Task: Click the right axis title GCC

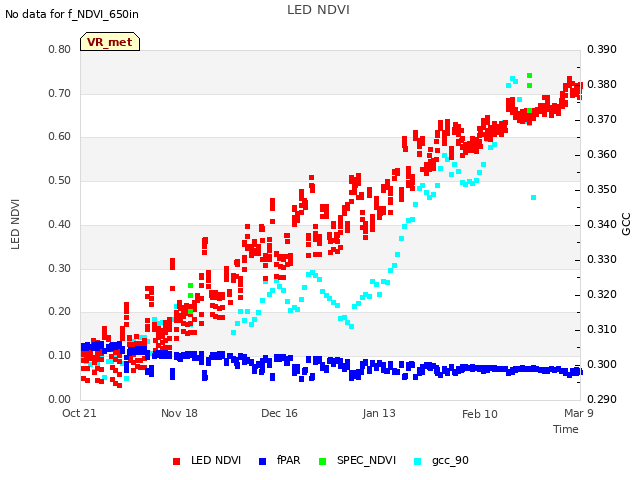Action: (x=626, y=224)
